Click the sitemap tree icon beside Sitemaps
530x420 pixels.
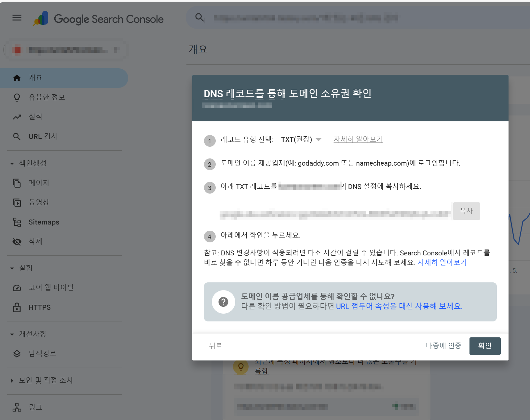[17, 222]
